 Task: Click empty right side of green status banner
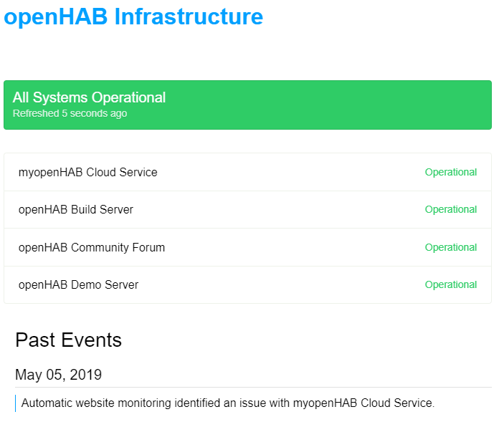tap(358, 105)
